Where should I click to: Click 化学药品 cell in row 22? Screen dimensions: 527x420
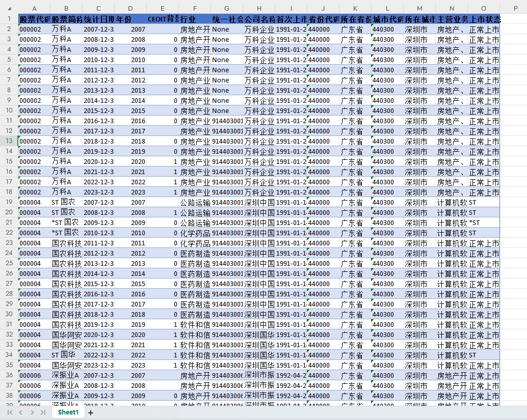tap(195, 233)
